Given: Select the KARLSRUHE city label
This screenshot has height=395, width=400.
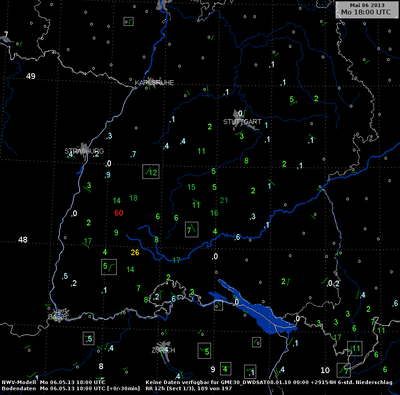Looking at the screenshot, I should (154, 82).
